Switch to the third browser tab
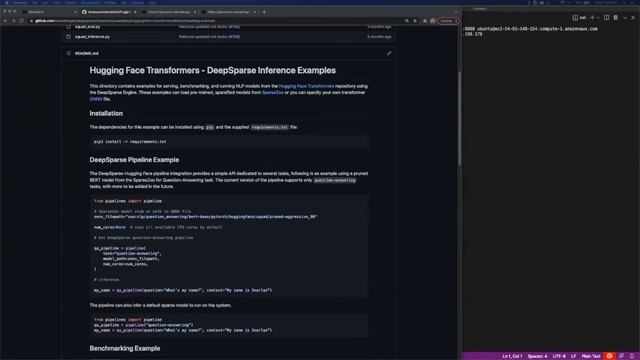The image size is (640, 360). [x=169, y=12]
